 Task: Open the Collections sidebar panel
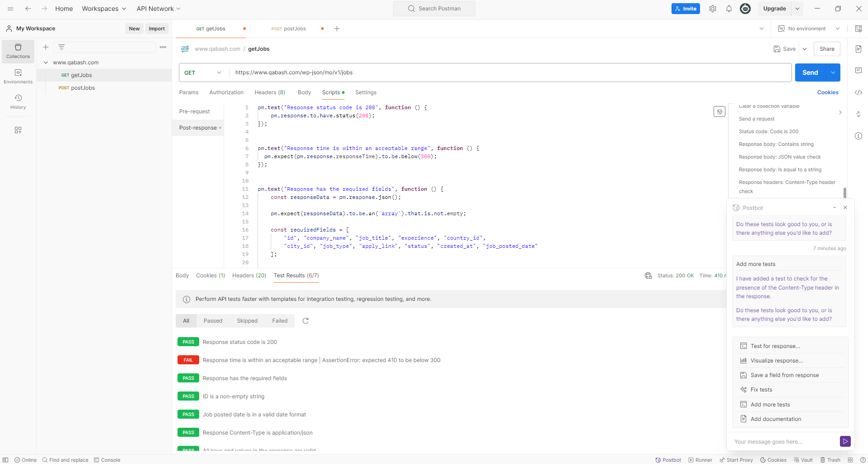point(18,51)
